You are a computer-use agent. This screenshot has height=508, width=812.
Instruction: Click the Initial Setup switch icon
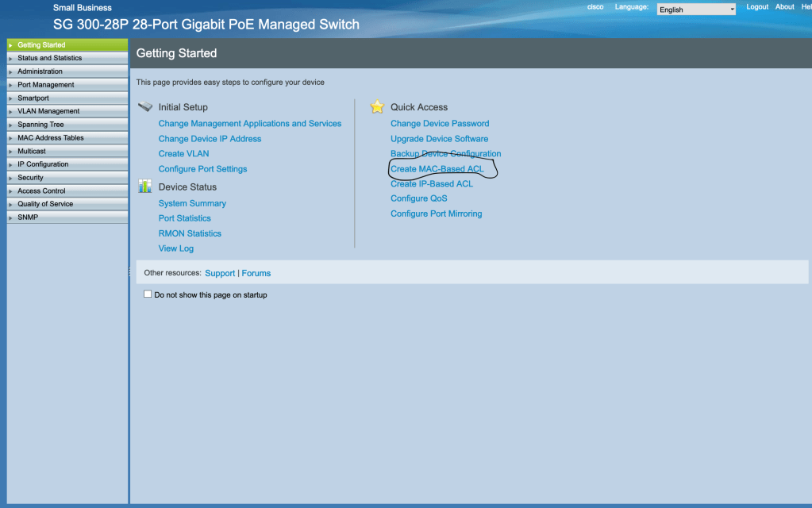(144, 107)
